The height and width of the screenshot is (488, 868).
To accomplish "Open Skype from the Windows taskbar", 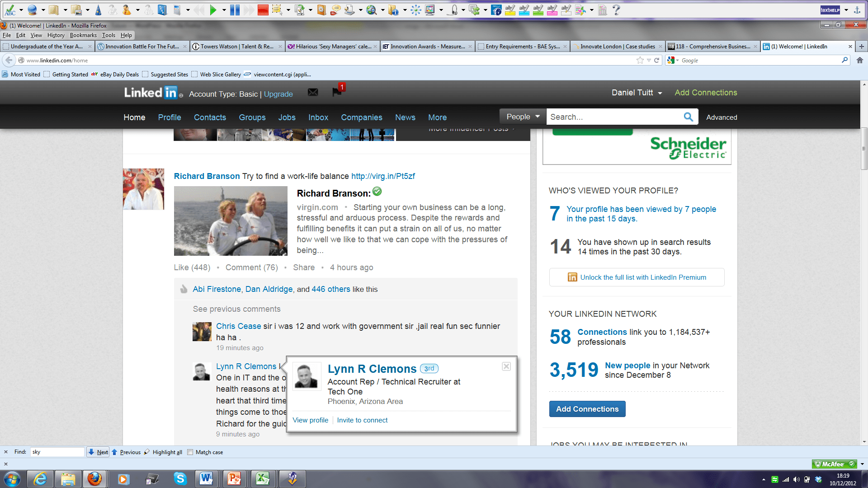I will click(x=180, y=479).
